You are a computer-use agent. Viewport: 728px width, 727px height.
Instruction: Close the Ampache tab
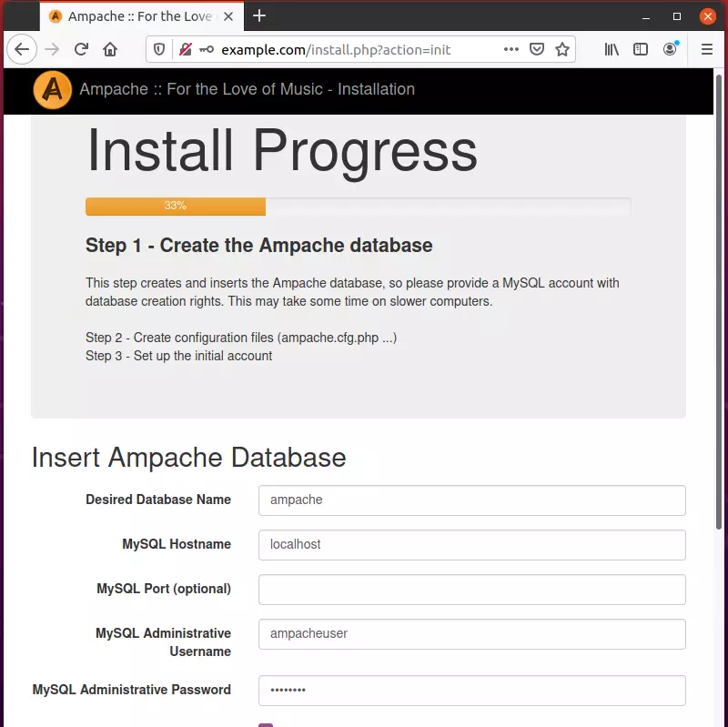[228, 16]
